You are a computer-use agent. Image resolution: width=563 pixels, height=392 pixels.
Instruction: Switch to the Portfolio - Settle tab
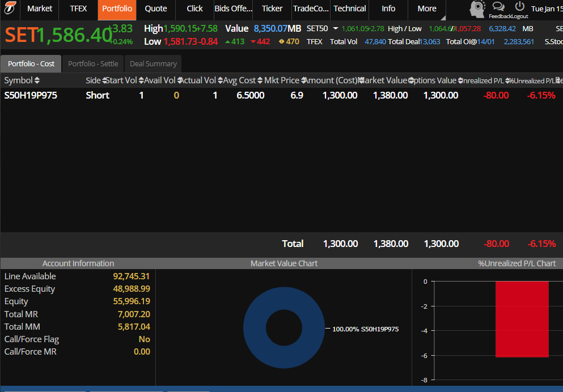pyautogui.click(x=93, y=64)
